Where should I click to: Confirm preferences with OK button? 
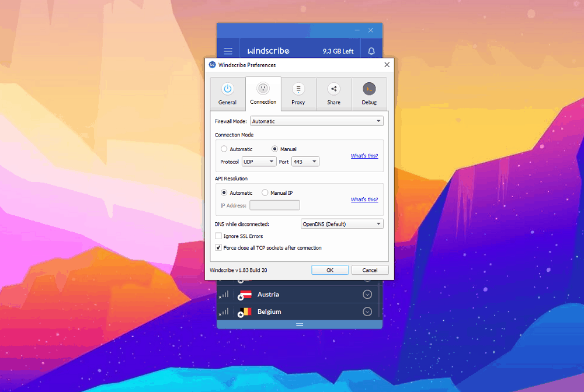pyautogui.click(x=330, y=270)
